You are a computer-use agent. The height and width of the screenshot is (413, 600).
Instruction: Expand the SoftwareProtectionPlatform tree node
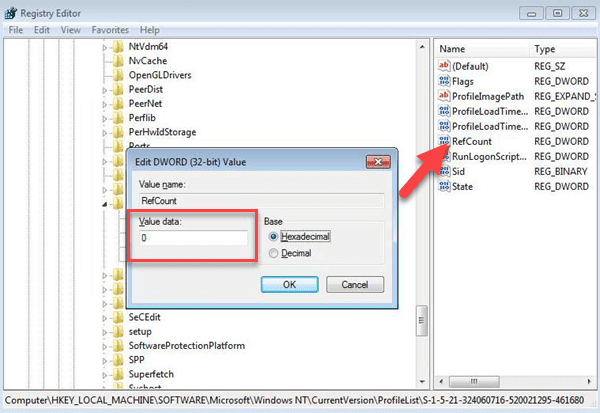[x=104, y=346]
